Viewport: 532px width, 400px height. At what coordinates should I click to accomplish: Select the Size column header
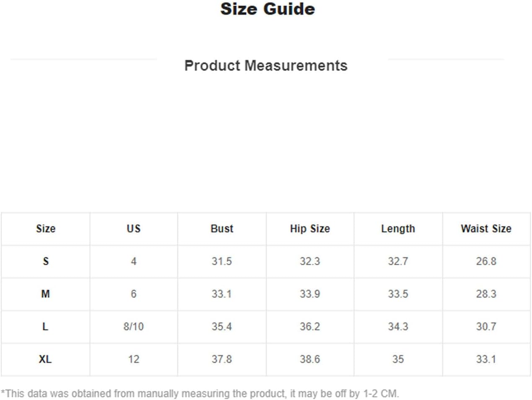46,229
